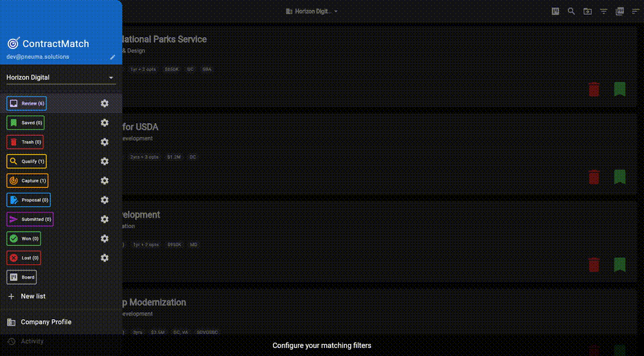
Task: Open settings gear for Trash list
Action: coord(105,142)
